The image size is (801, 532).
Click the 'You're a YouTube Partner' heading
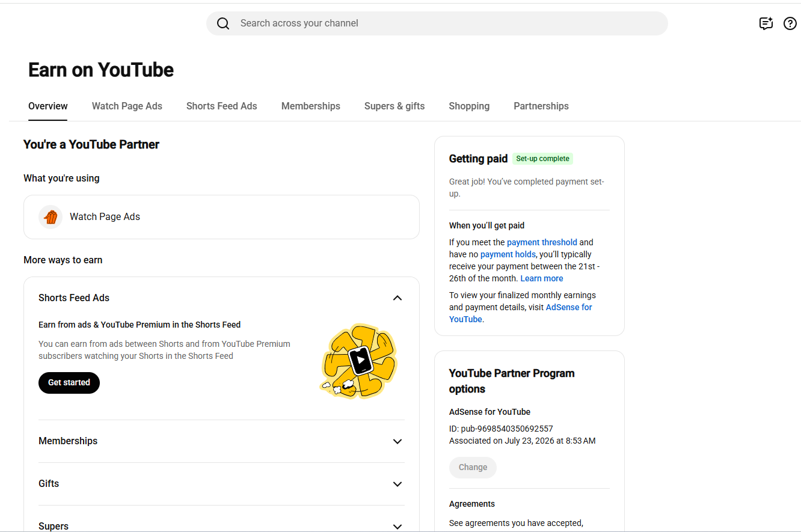pyautogui.click(x=91, y=144)
